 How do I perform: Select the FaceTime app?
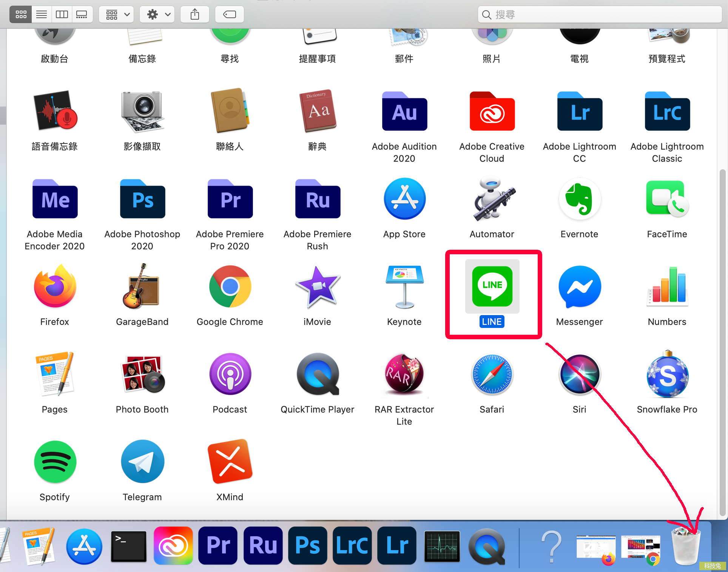click(667, 199)
